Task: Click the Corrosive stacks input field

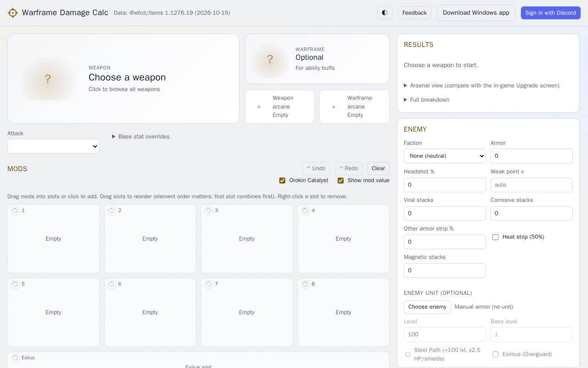Action: tap(531, 213)
